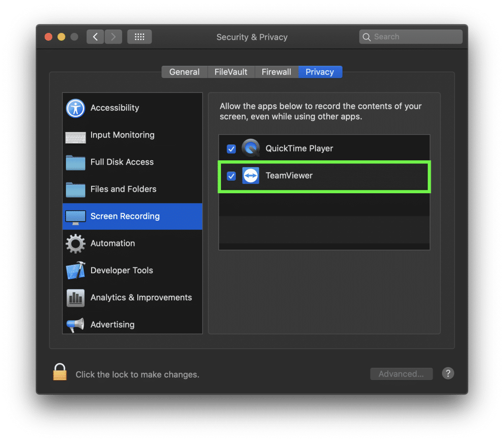The image size is (504, 442).
Task: Select Accessibility text in privacy list
Action: tap(115, 108)
